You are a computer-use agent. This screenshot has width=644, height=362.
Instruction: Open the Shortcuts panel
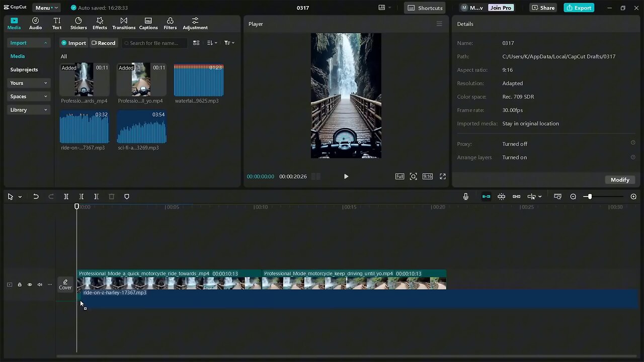(x=425, y=8)
